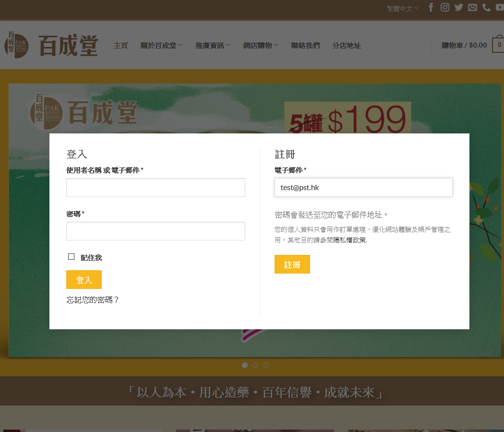The image size is (504, 432).
Task: Click the yellow 註冊 button
Action: pos(292,264)
